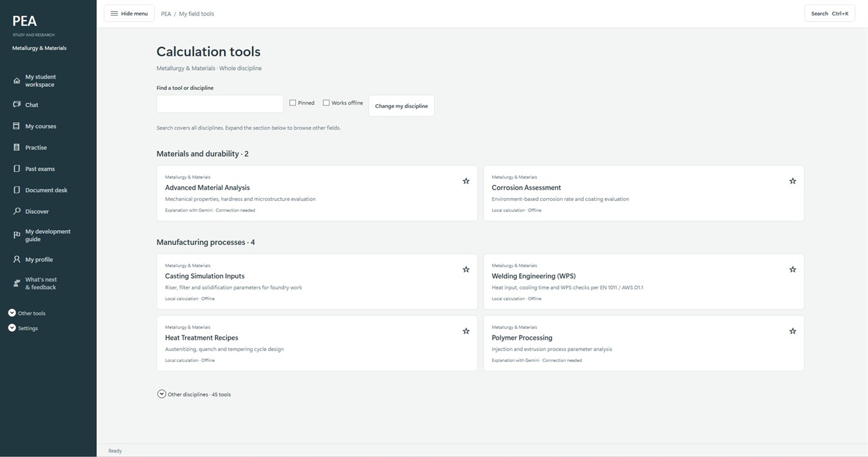The image size is (868, 457).
Task: Open Chat from the sidebar icon
Action: pos(17,105)
